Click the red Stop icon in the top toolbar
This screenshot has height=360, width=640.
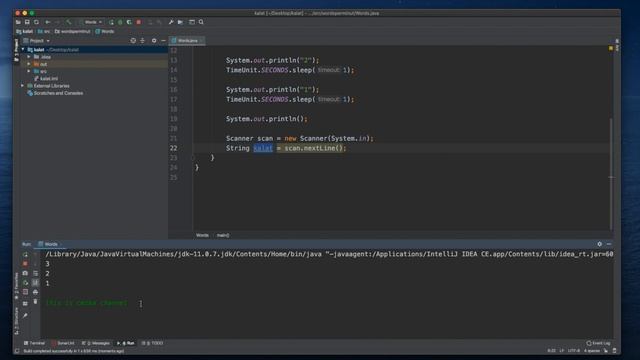[139, 22]
